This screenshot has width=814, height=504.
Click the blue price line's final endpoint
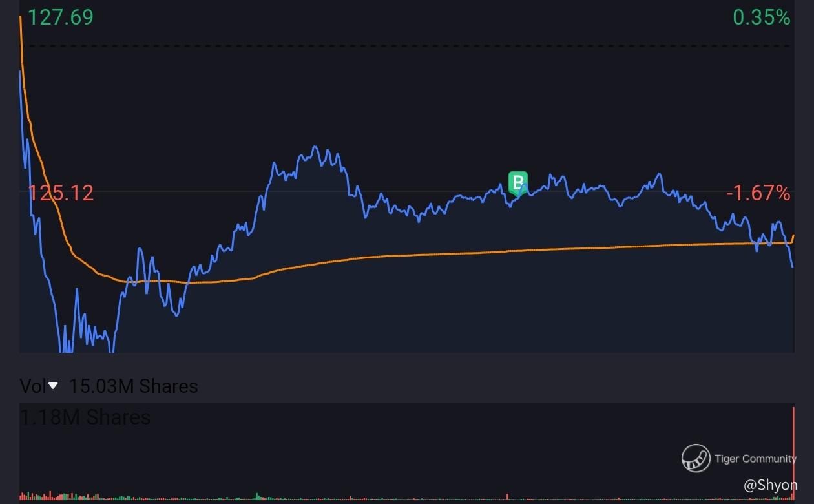click(x=792, y=266)
